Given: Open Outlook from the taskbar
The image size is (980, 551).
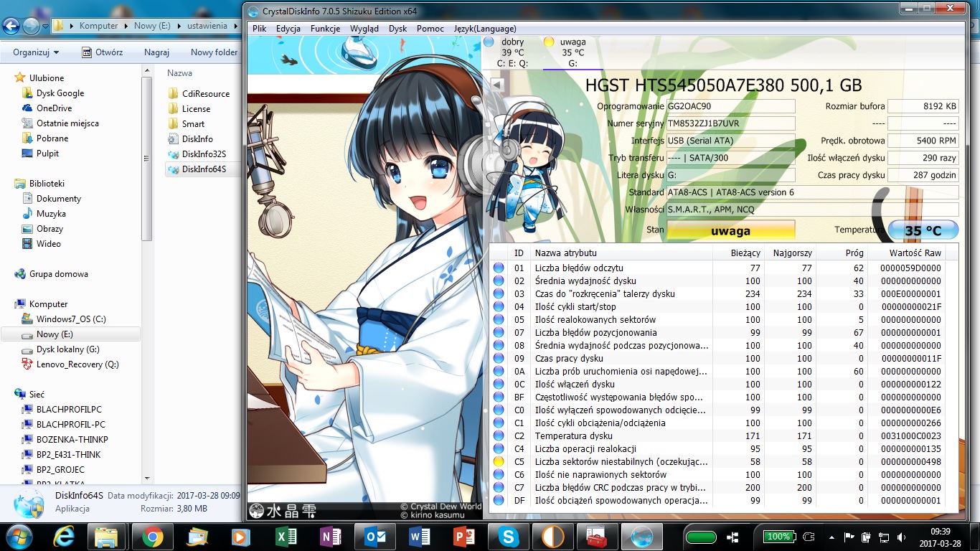Looking at the screenshot, I should pos(375,537).
